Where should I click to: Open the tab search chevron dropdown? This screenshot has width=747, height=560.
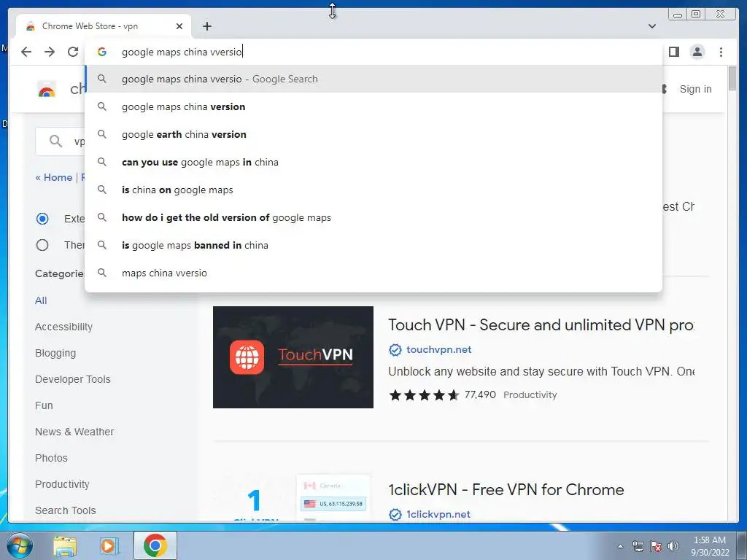(652, 26)
